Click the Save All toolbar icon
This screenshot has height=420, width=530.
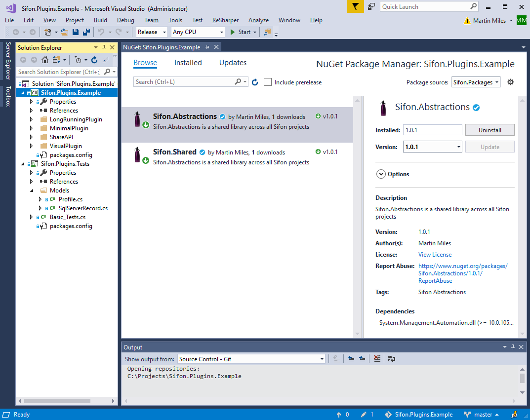click(86, 32)
